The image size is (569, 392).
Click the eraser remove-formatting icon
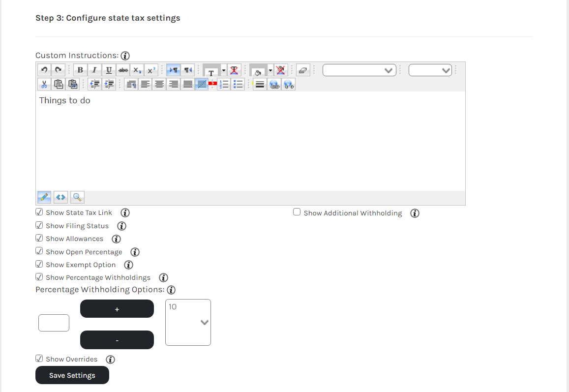tap(302, 70)
